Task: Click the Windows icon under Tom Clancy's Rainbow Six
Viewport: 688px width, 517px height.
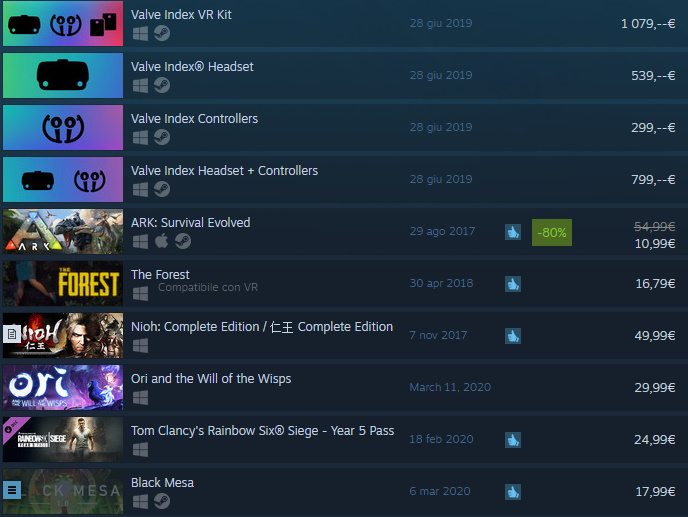Action: [140, 449]
